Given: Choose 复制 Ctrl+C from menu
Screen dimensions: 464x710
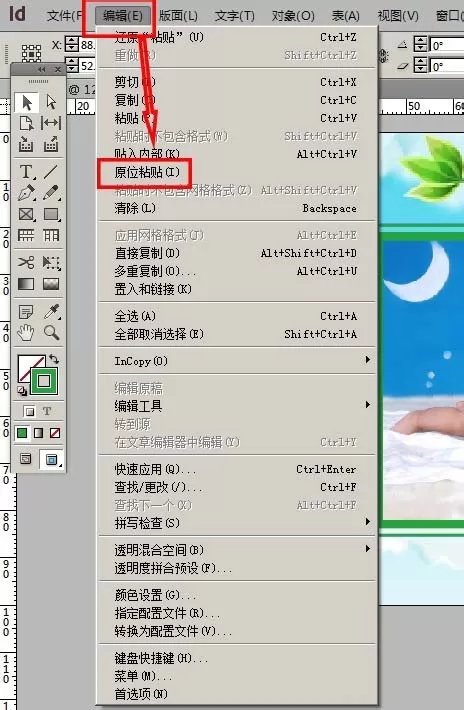Looking at the screenshot, I should pyautogui.click(x=237, y=100).
